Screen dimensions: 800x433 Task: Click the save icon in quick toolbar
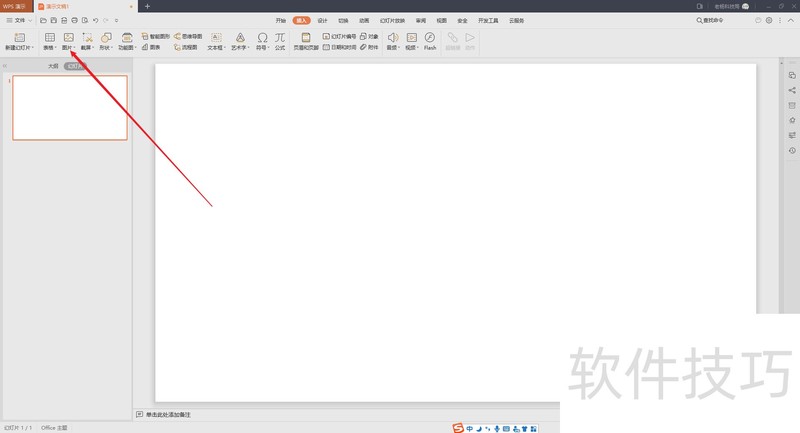click(x=54, y=20)
